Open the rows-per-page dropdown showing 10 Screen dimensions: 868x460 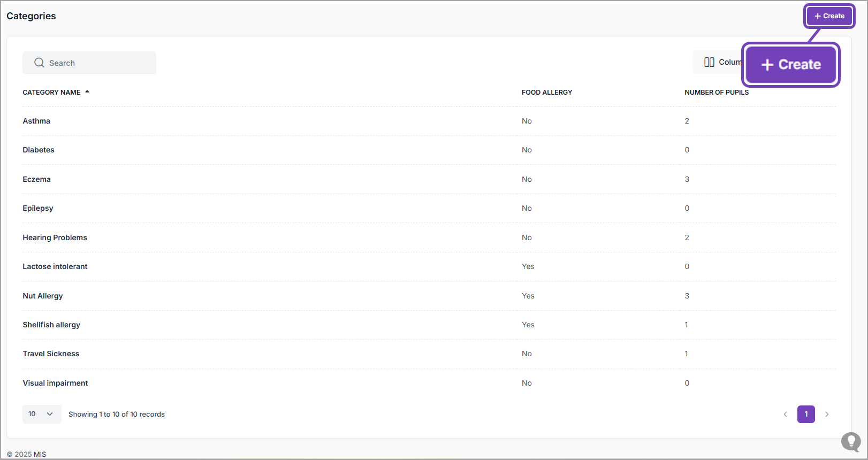(x=42, y=414)
